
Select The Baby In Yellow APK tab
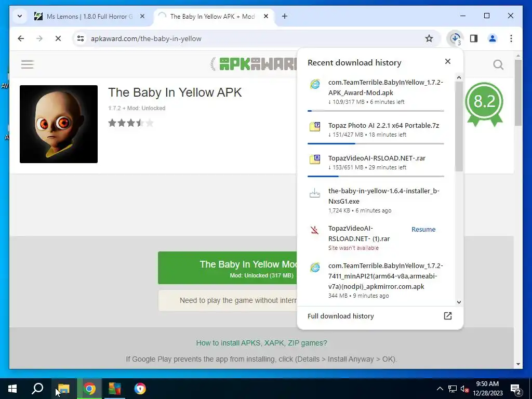click(x=214, y=16)
